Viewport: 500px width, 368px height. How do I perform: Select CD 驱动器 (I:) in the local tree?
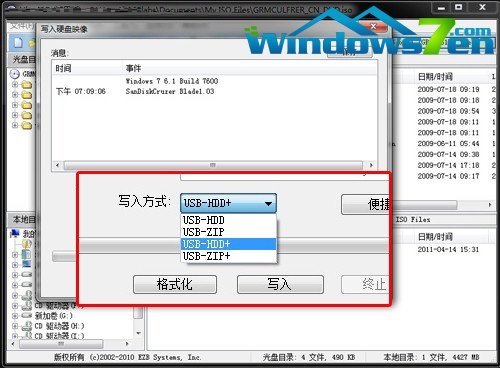[59, 336]
